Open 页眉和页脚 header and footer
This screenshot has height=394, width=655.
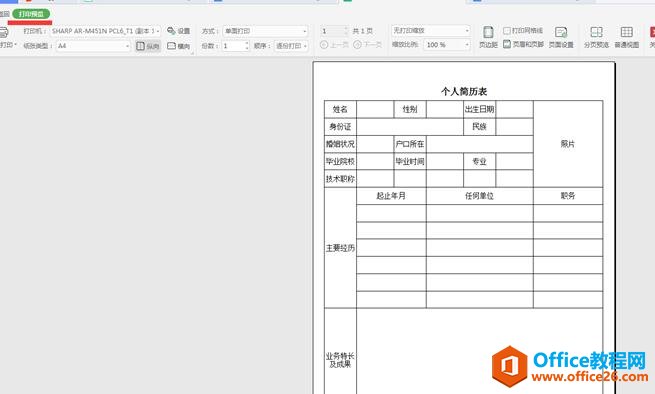pos(523,44)
